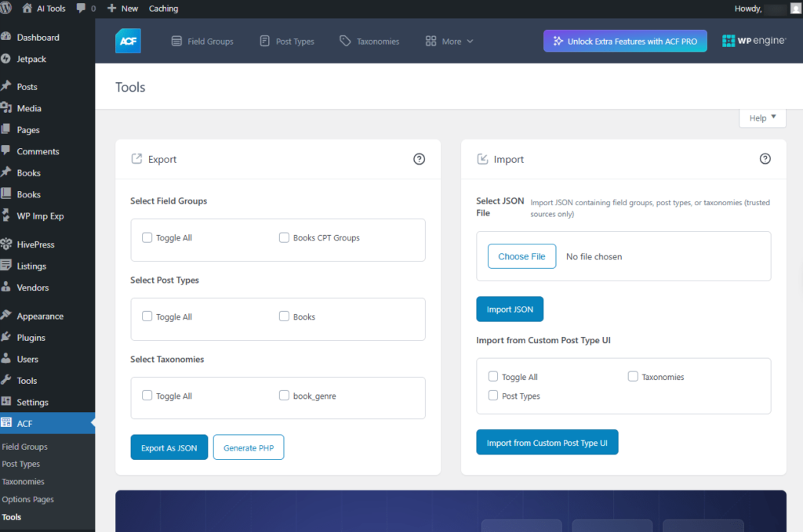Tick Toggle All under Select Post Types
803x532 pixels.
click(x=147, y=317)
